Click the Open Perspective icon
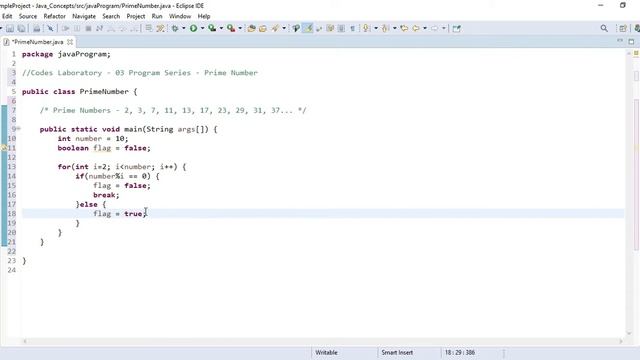 (x=623, y=28)
